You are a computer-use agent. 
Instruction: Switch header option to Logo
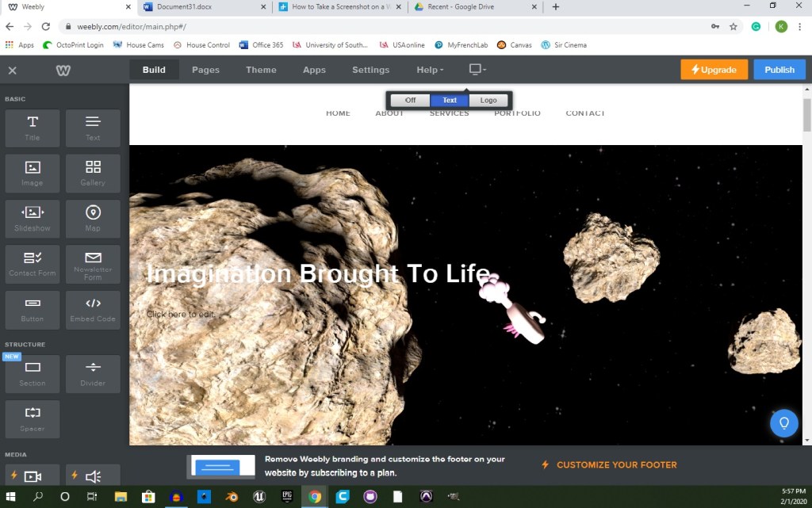click(x=488, y=101)
